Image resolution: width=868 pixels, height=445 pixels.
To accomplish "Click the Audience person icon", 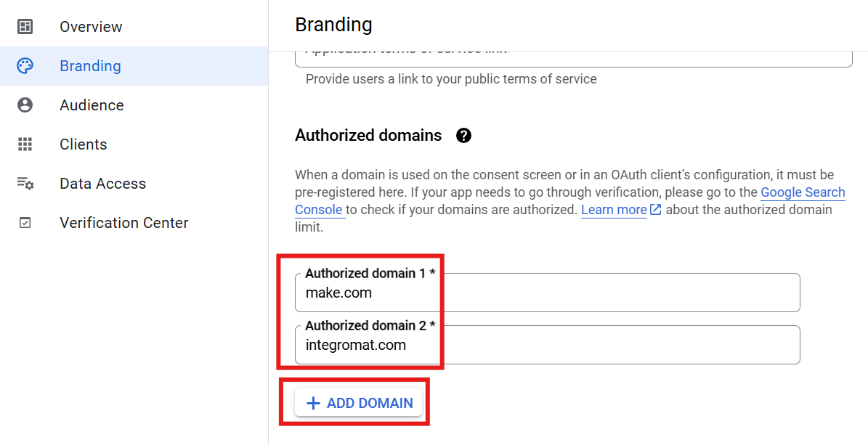I will tap(25, 105).
